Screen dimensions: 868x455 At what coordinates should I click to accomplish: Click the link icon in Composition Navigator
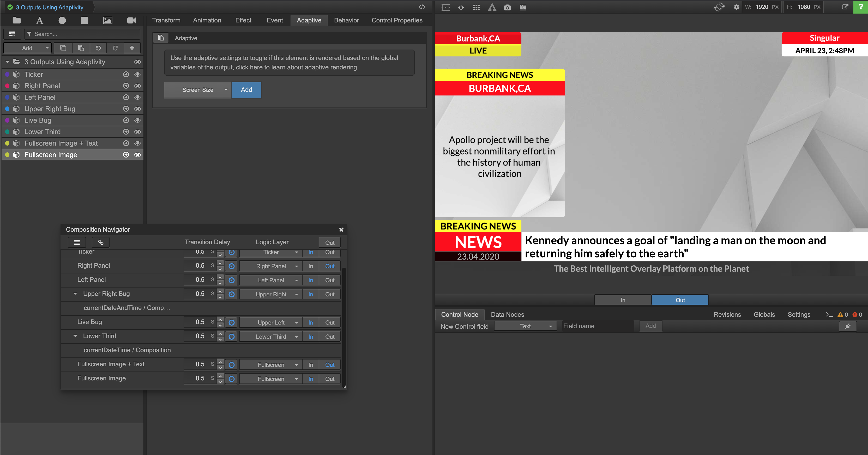tap(100, 242)
